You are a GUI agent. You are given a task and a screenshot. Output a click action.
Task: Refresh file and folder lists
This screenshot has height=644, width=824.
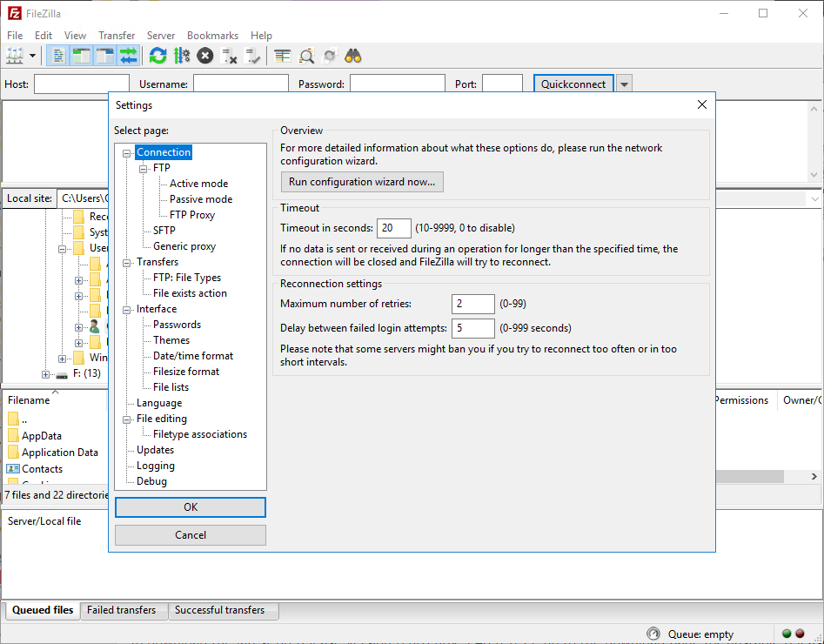click(157, 56)
